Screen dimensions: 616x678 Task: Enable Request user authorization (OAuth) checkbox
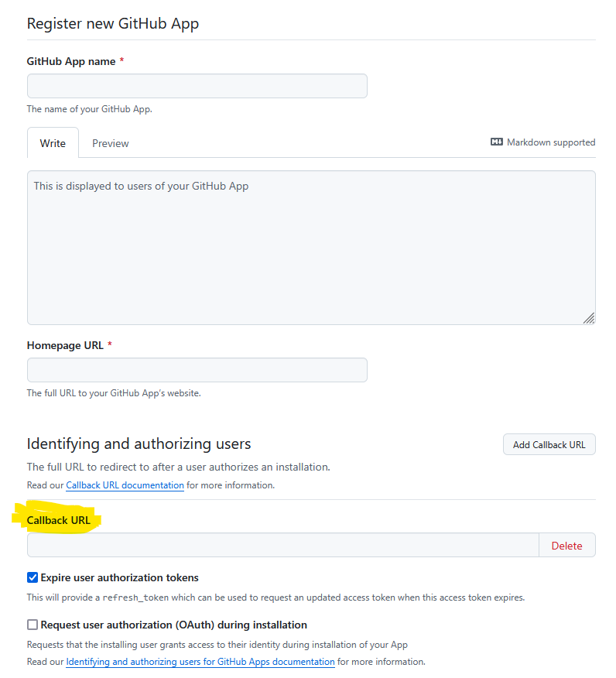33,625
